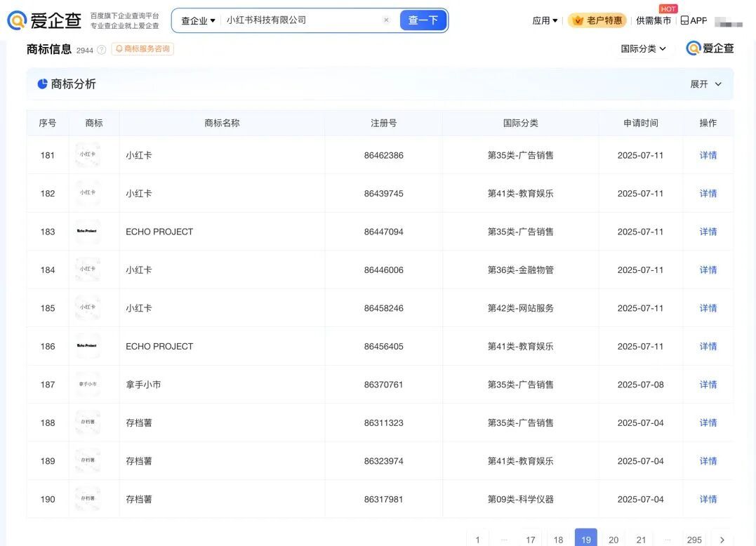This screenshot has height=546, width=756.
Task: Open ECHO PROJECT trademark thumbnail row 183
Action: tap(87, 232)
